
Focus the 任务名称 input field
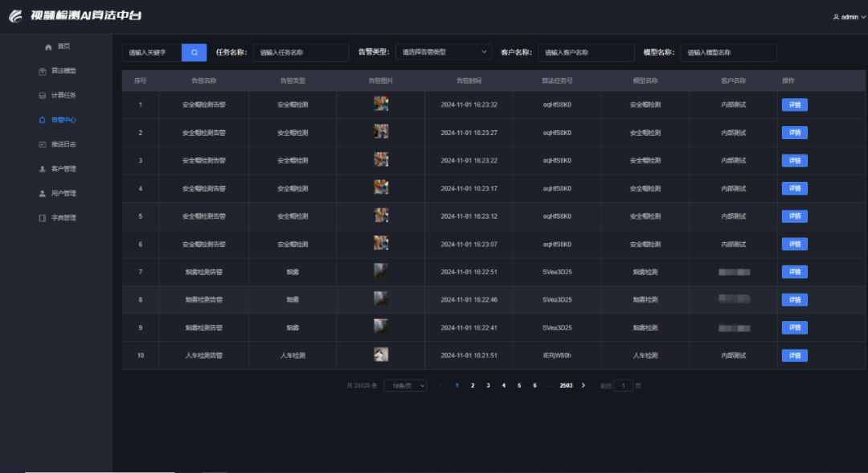(x=301, y=52)
